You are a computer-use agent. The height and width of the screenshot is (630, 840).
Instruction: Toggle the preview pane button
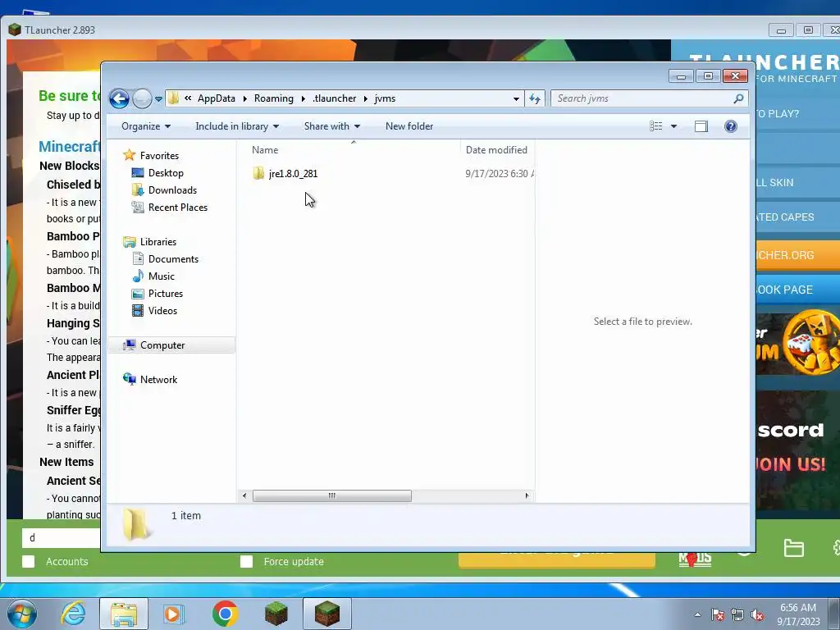point(701,126)
